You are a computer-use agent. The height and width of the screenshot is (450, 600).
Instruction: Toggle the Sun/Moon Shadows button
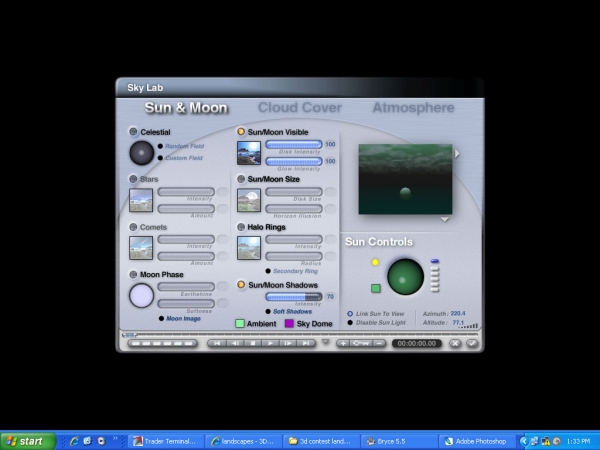(241, 285)
